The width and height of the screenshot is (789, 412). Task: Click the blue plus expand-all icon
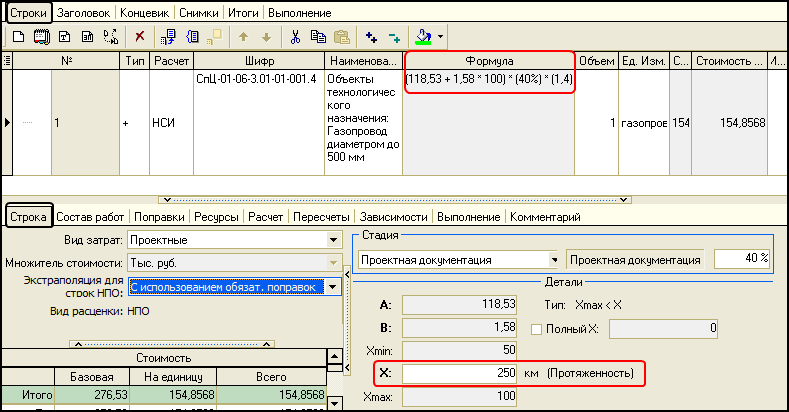click(x=372, y=37)
